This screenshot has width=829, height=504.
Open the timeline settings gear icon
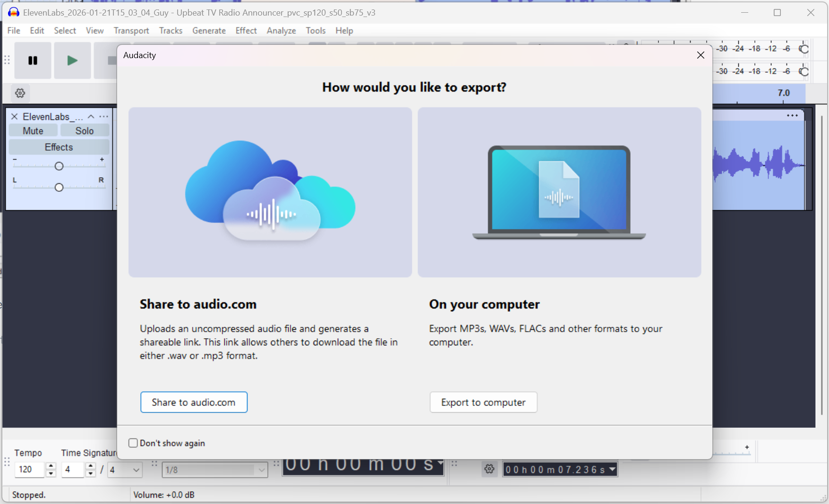pos(20,93)
